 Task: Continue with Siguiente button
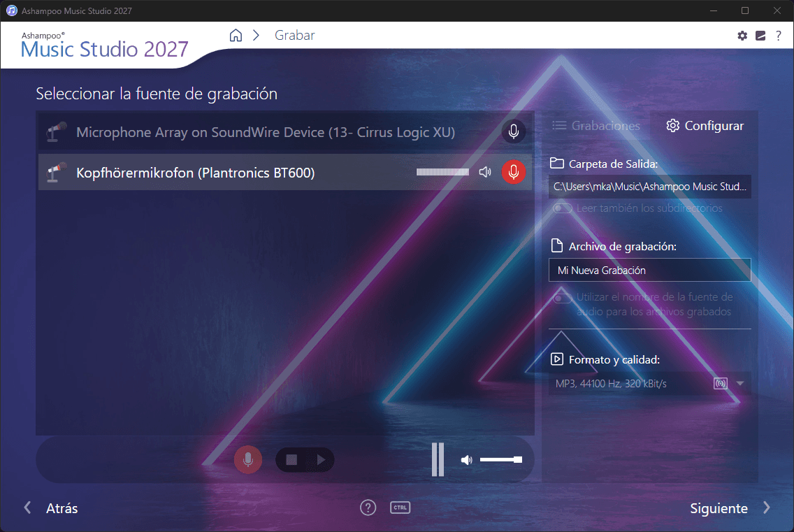click(719, 508)
